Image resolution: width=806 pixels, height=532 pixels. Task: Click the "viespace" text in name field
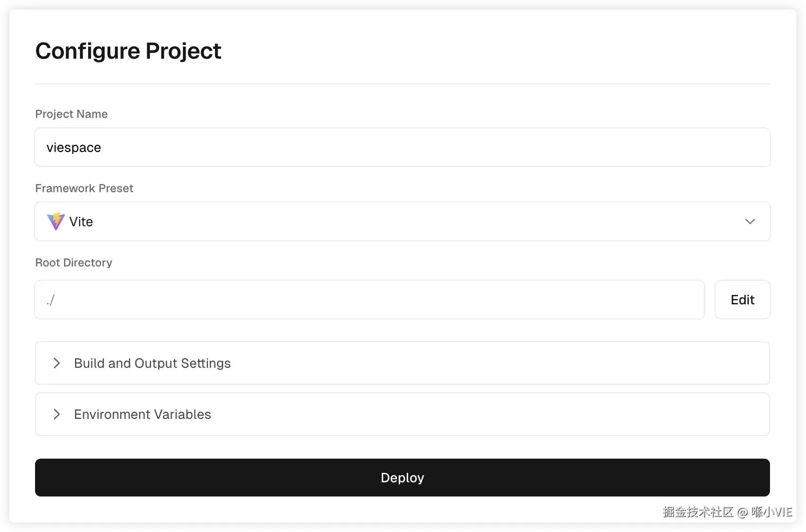coord(73,148)
